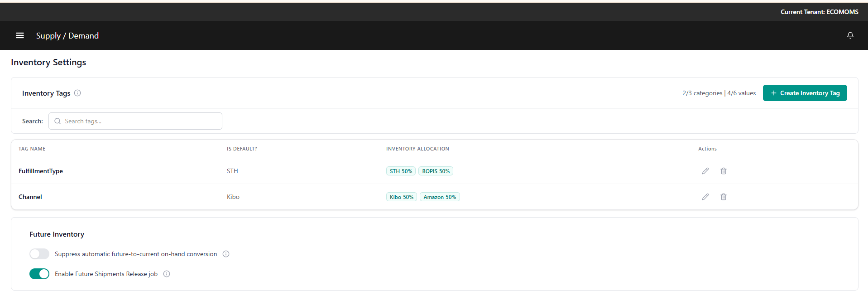This screenshot has width=868, height=306.
Task: Show info about Inventory Tags
Action: coord(77,93)
